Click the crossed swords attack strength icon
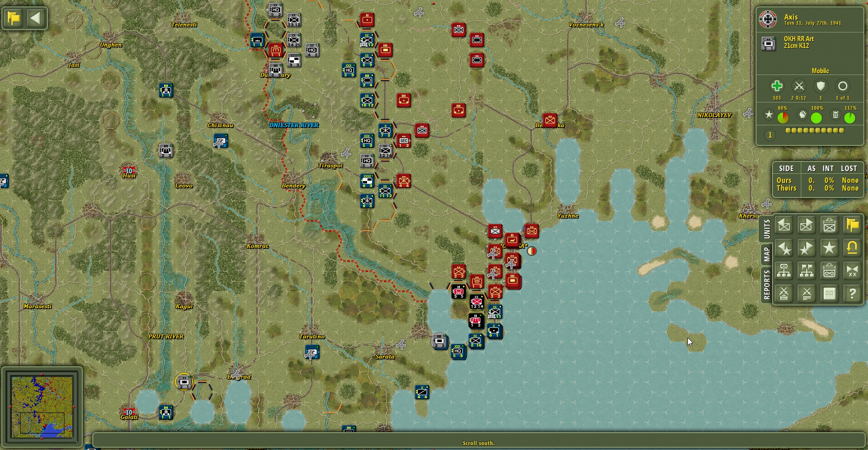Viewport: 868px width, 450px height. 799,86
